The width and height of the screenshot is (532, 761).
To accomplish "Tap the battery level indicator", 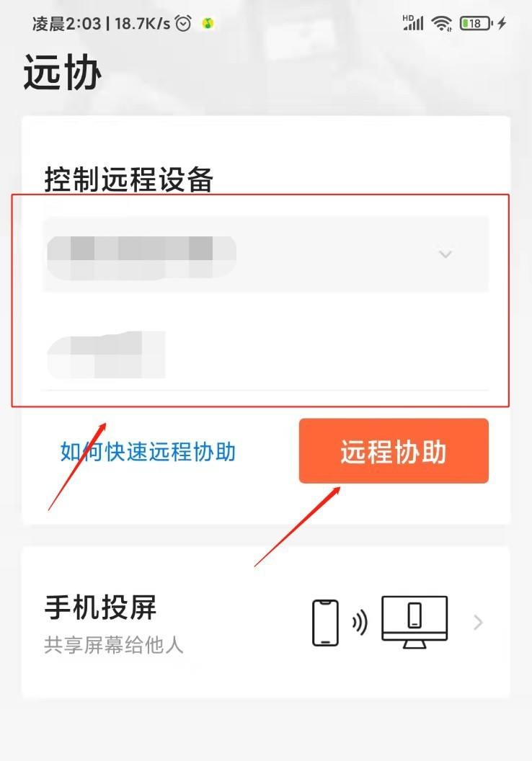I will (x=476, y=23).
